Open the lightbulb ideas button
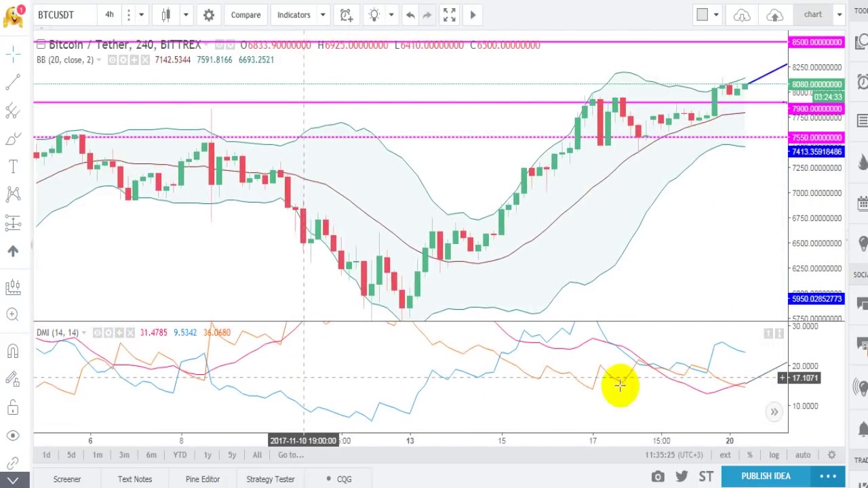This screenshot has height=488, width=868. coord(374,14)
